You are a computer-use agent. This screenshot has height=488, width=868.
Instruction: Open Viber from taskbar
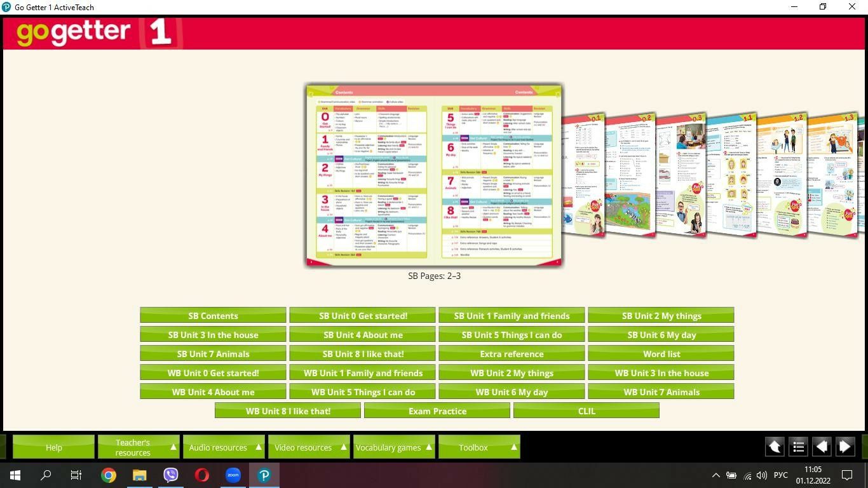click(170, 475)
